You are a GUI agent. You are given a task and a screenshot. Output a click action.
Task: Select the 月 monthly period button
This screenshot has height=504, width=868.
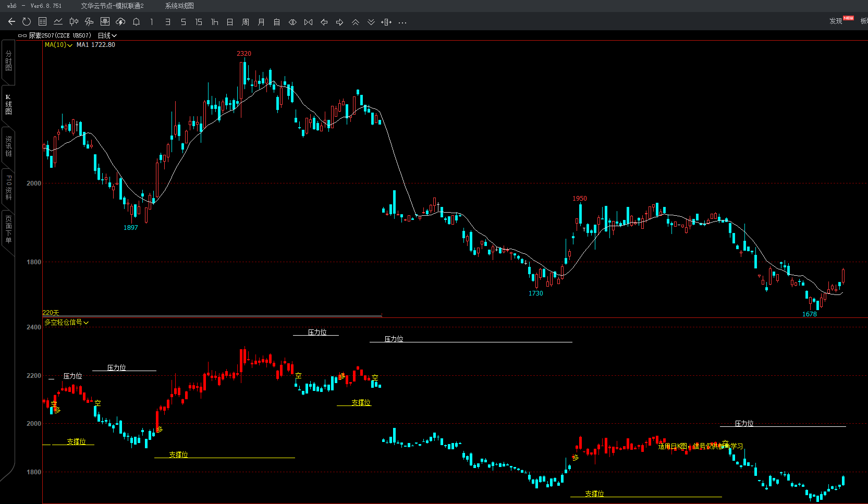pos(261,22)
